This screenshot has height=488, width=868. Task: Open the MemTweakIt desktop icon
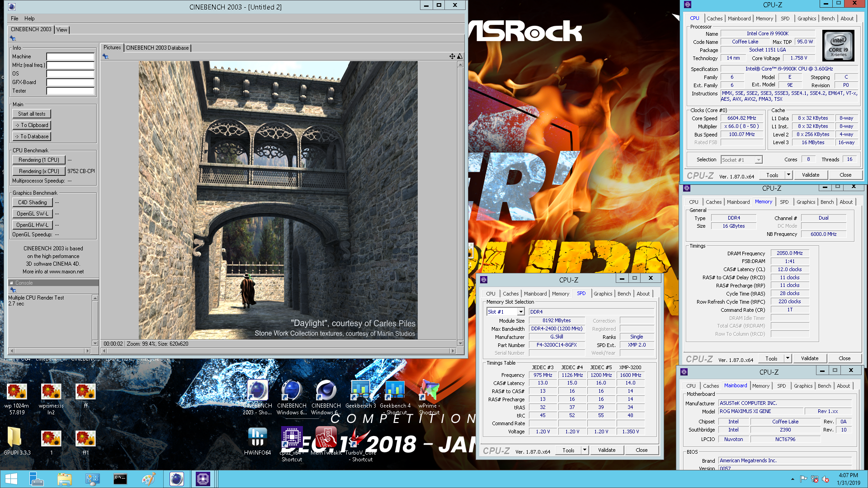326,441
